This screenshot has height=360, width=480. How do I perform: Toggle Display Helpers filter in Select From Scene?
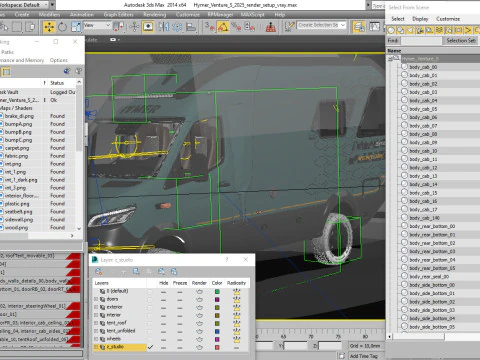(430, 30)
